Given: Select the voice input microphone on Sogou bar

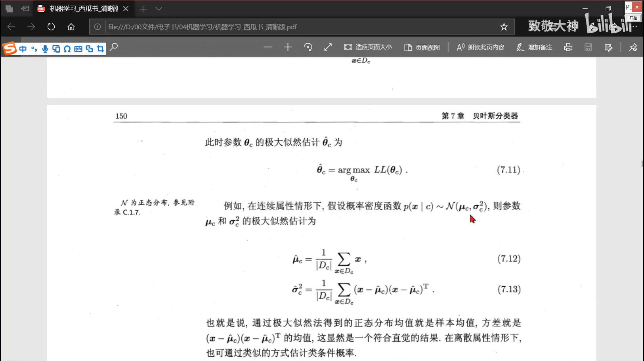Looking at the screenshot, I should tap(45, 48).
